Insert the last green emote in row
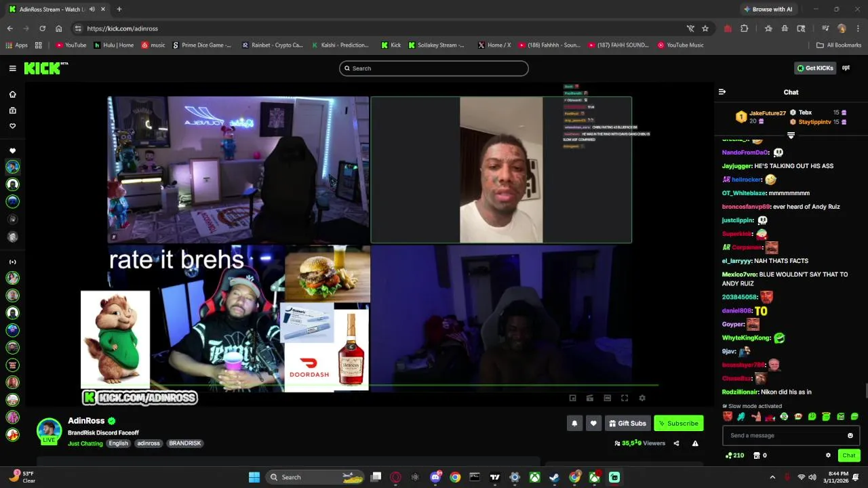868x488 pixels. point(854,417)
